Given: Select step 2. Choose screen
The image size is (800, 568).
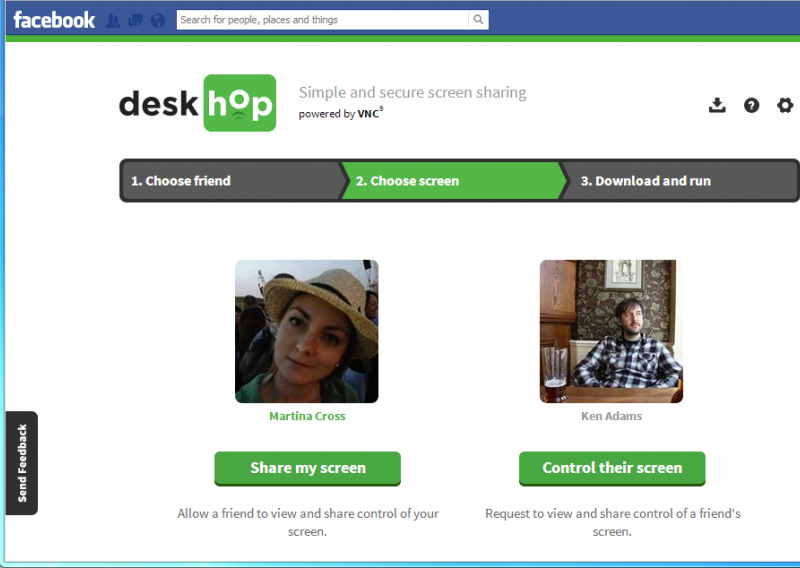Looking at the screenshot, I should (x=454, y=181).
